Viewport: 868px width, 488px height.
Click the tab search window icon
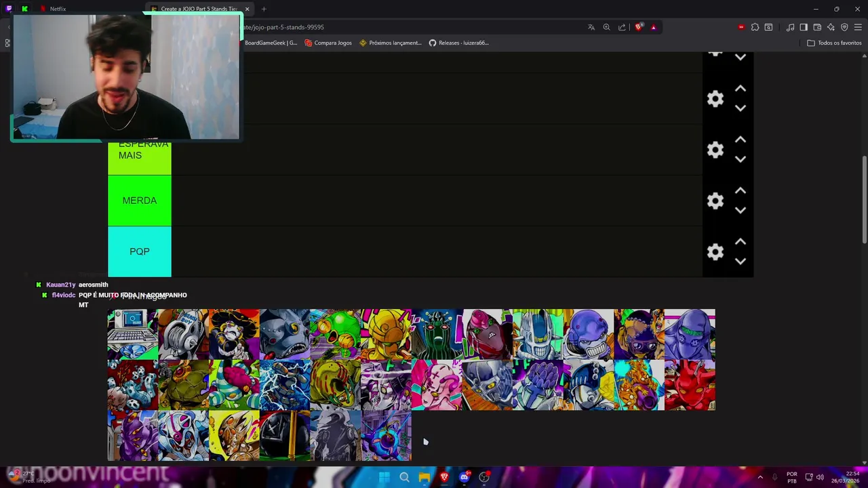(x=768, y=27)
